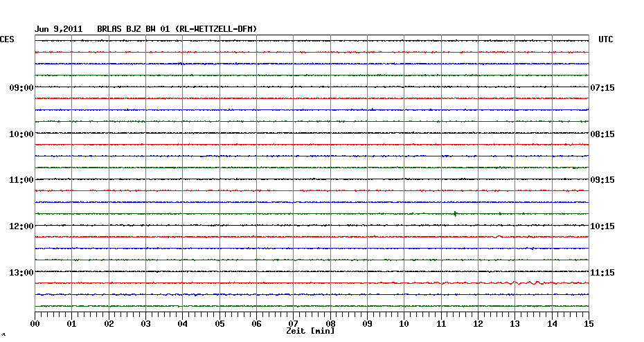Click the 12:00 left axis label

(21, 226)
